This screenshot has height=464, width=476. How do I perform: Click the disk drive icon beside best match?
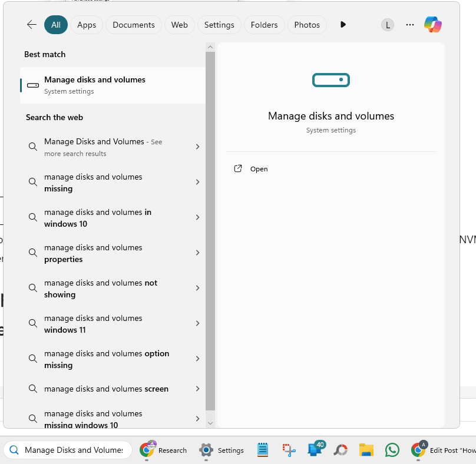tap(33, 85)
